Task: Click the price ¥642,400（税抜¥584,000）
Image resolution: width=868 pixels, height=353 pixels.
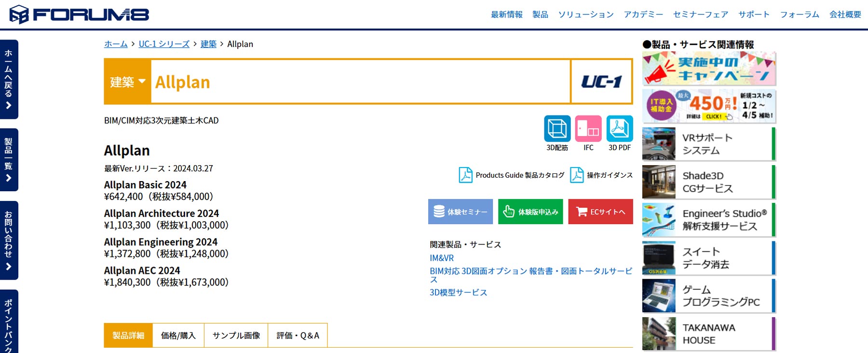Action: [x=159, y=197]
